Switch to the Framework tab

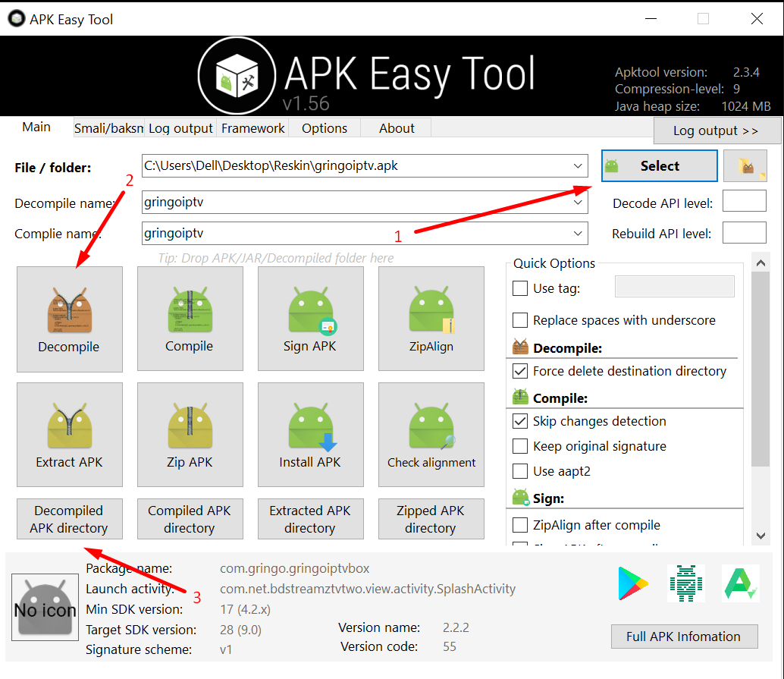coord(252,128)
